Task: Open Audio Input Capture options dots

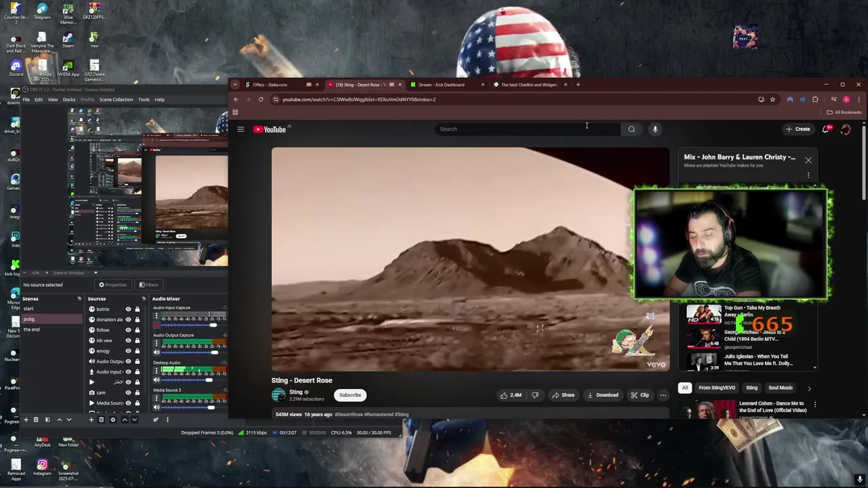Action: [x=157, y=315]
